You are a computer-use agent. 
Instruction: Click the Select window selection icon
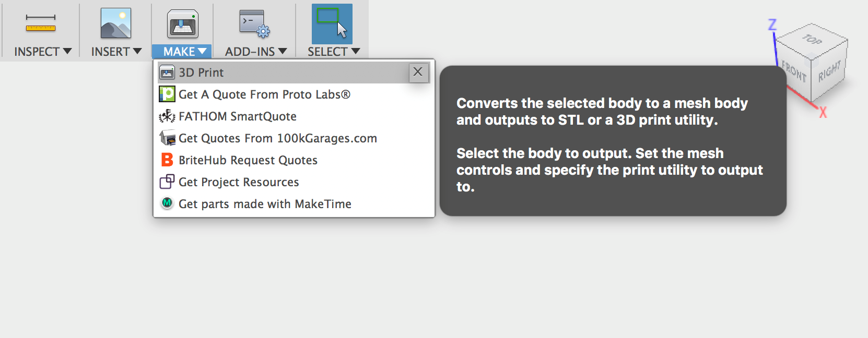click(x=332, y=23)
